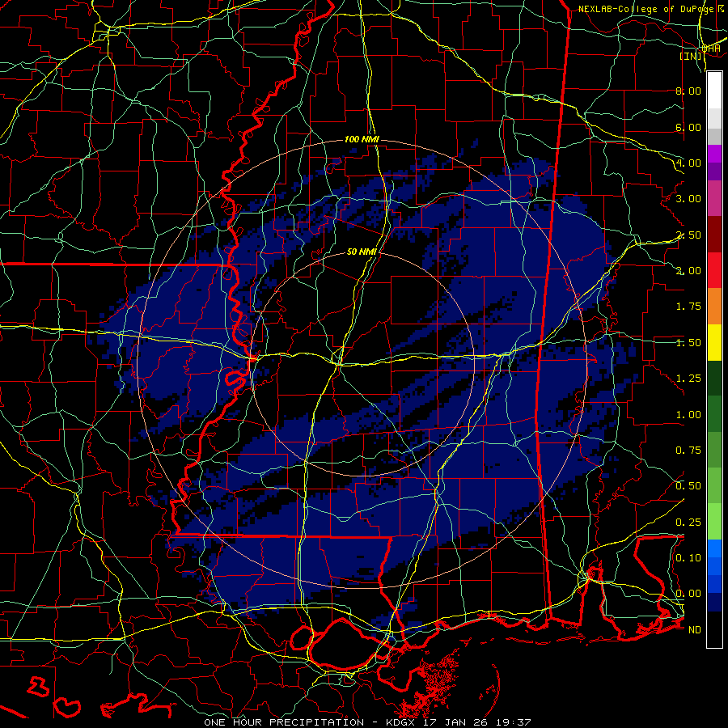This screenshot has width=728, height=728.
Task: Pick the bright magenta legend color block
Action: click(x=714, y=154)
